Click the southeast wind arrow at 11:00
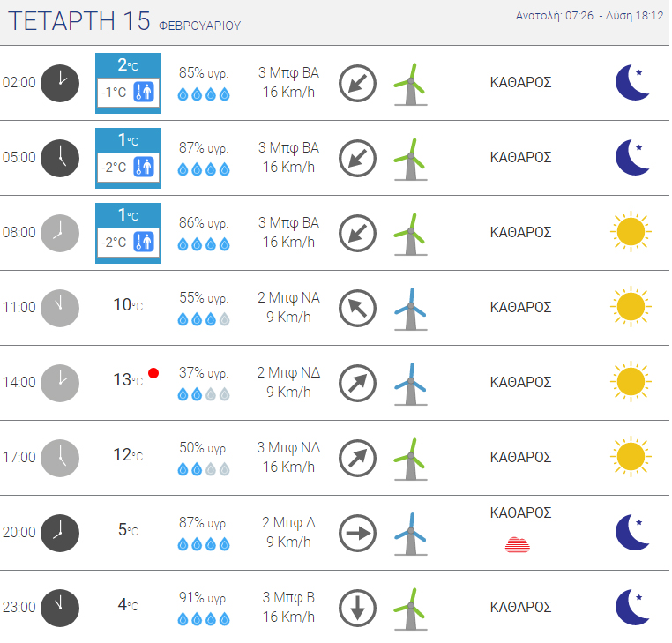This screenshot has height=643, width=672. [357, 308]
